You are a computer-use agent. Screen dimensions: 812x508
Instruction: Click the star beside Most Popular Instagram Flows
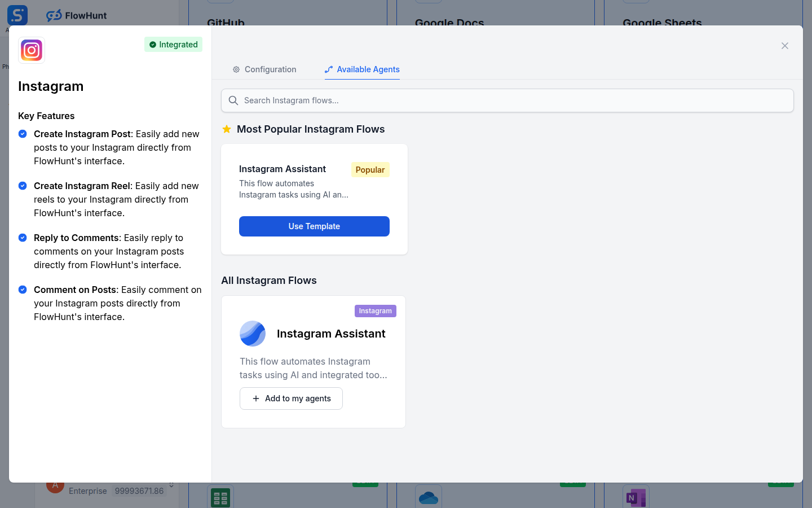(227, 129)
